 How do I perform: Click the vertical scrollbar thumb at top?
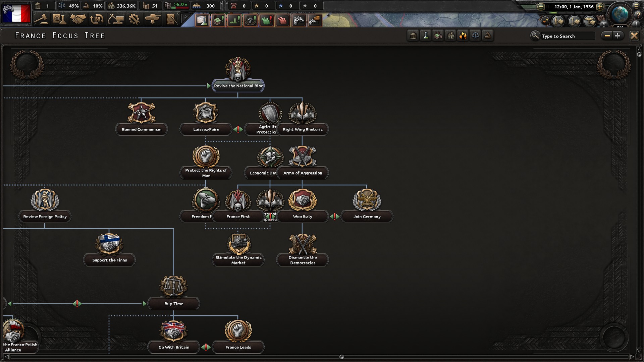pyautogui.click(x=639, y=54)
